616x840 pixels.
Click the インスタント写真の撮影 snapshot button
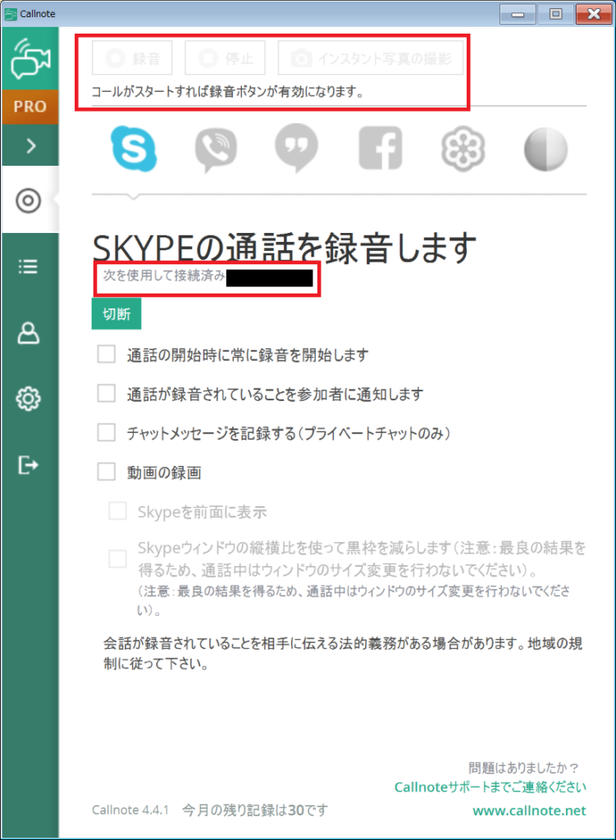(x=371, y=58)
